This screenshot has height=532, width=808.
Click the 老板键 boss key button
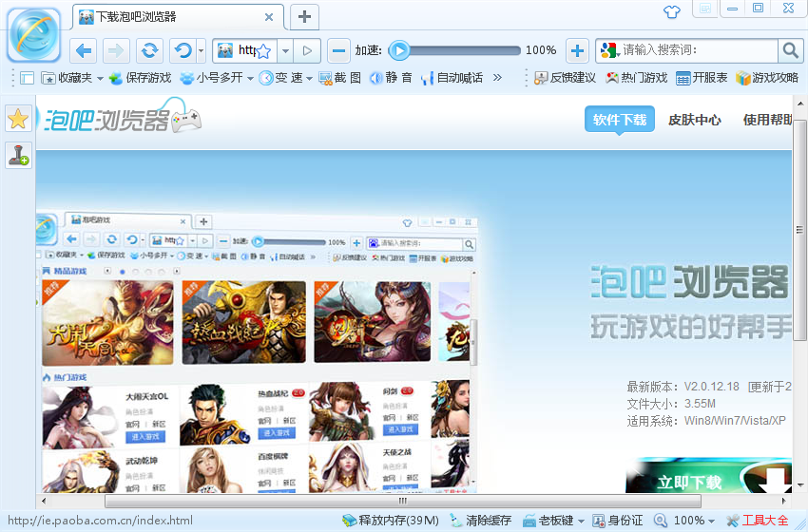coord(548,521)
